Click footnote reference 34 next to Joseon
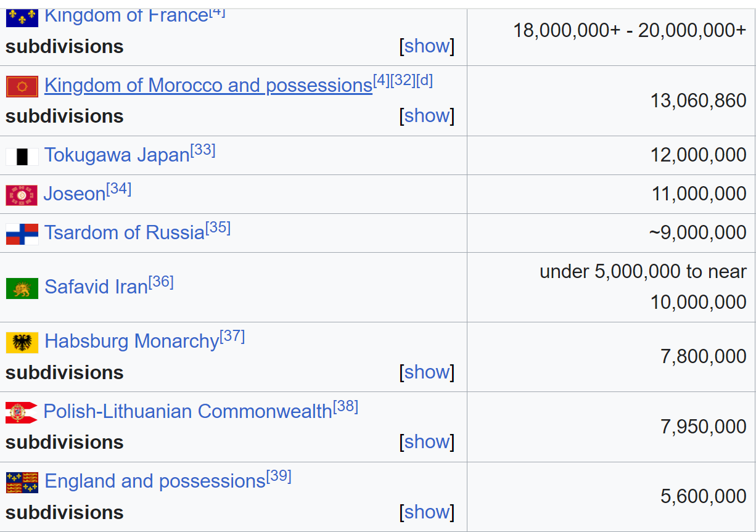 [119, 189]
